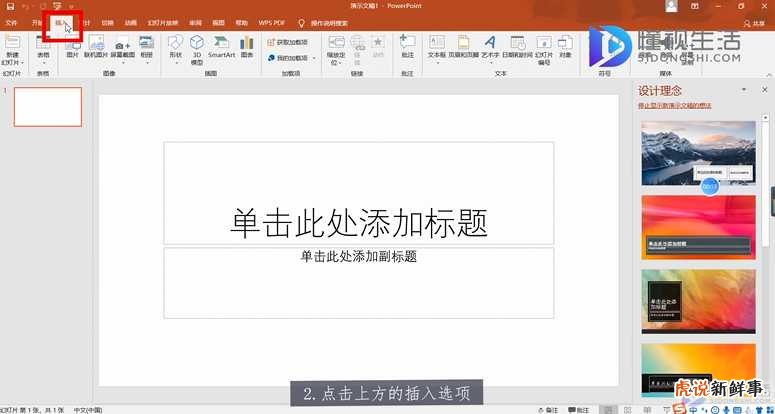Open the Help (帮助) tab
Image resolution: width=775 pixels, height=414 pixels.
pyautogui.click(x=241, y=23)
